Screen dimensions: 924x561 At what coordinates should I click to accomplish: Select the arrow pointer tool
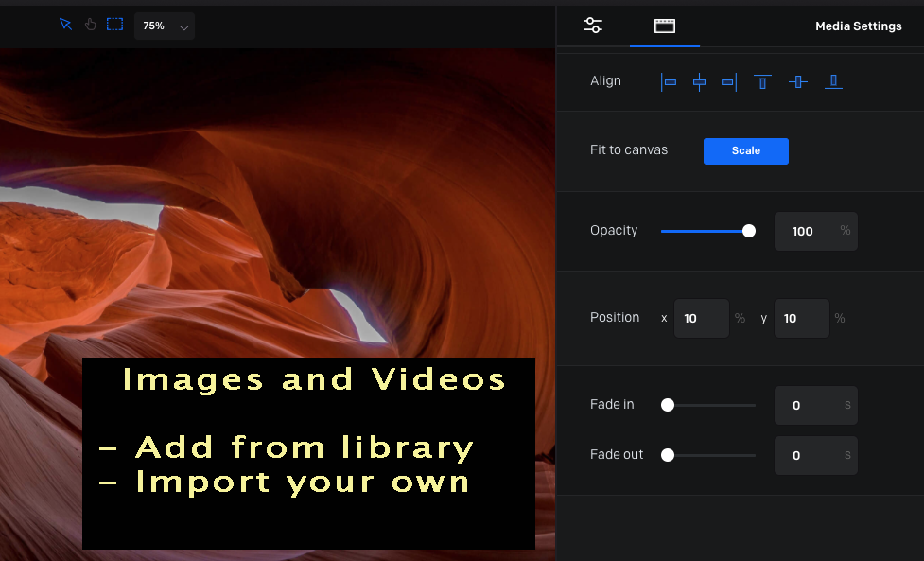pyautogui.click(x=65, y=25)
